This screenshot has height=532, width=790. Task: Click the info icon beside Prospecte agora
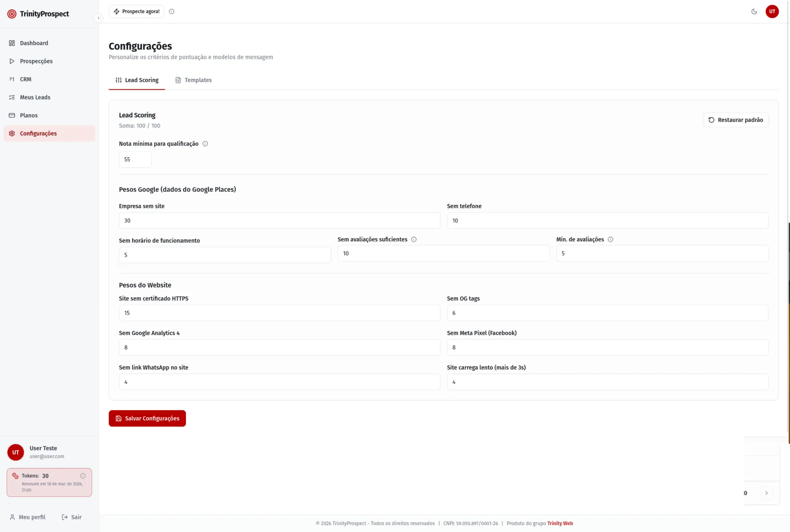tap(172, 12)
